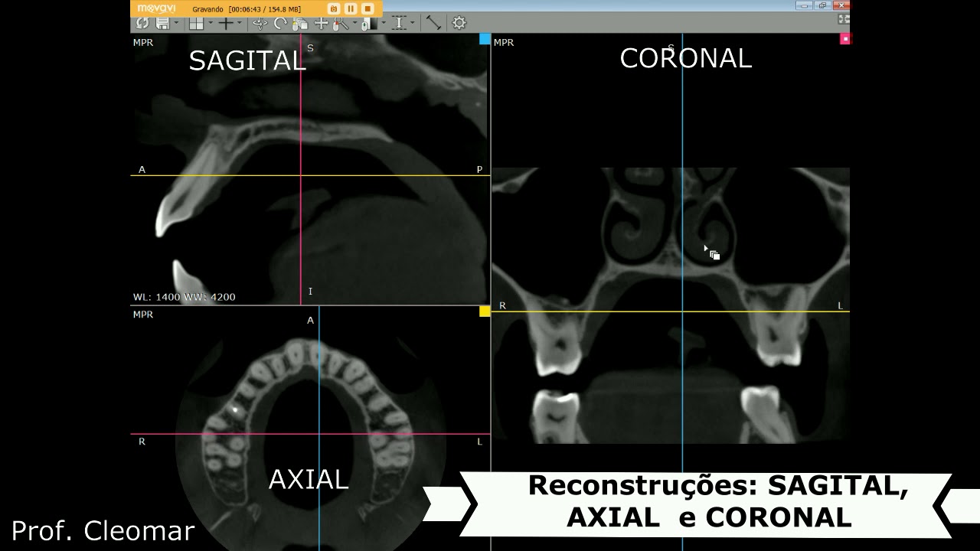Image resolution: width=980 pixels, height=551 pixels.
Task: Click the yellow square of the axial view
Action: (485, 311)
